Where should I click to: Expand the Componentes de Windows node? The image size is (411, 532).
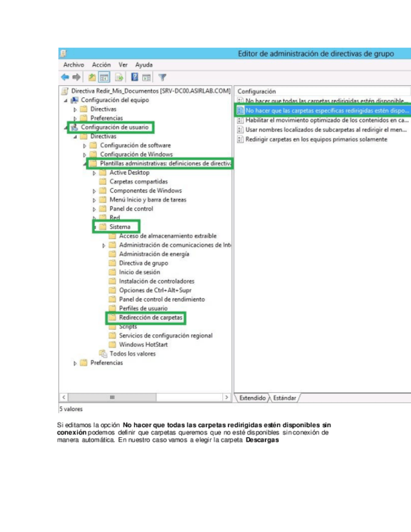click(x=95, y=191)
